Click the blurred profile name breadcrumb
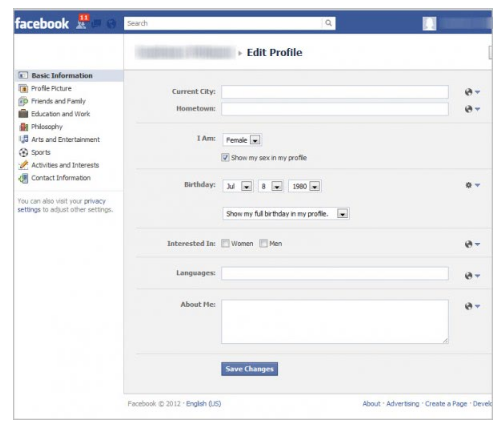 [185, 53]
